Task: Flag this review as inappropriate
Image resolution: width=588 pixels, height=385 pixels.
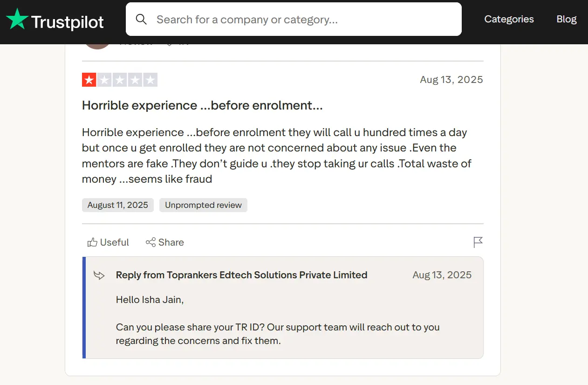Action: (x=478, y=242)
